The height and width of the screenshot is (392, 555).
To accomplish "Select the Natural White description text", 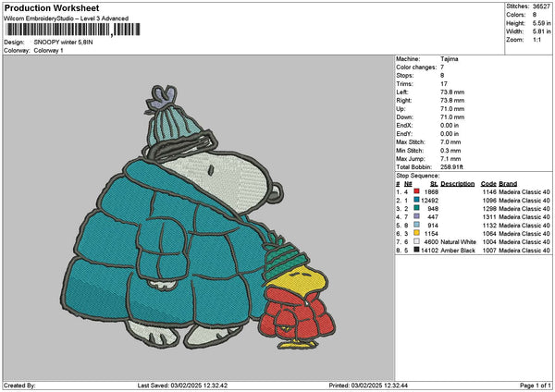I will click(459, 242).
